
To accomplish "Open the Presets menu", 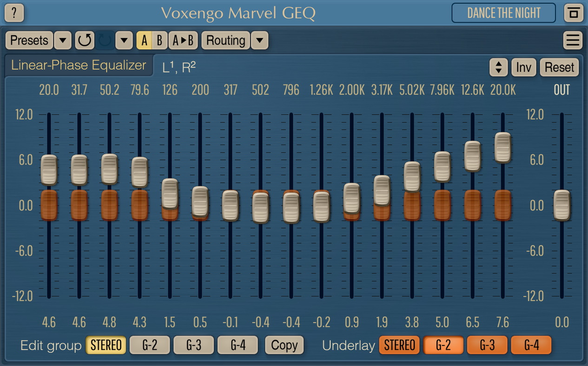I will (29, 40).
